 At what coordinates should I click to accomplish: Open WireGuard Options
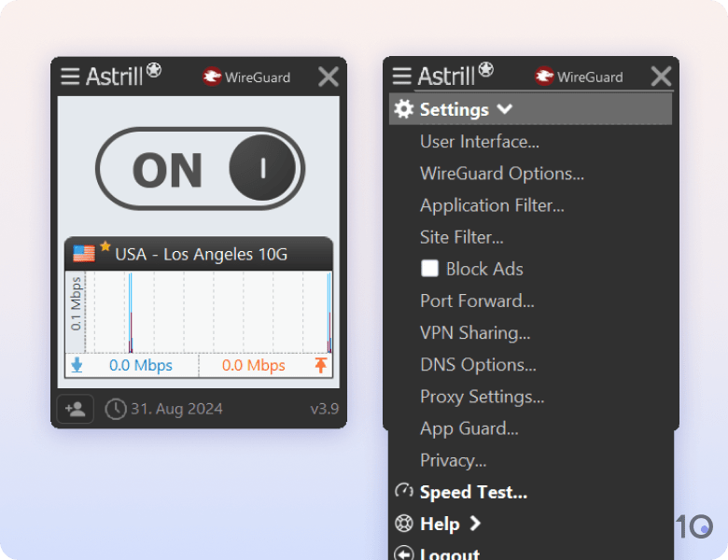(502, 174)
